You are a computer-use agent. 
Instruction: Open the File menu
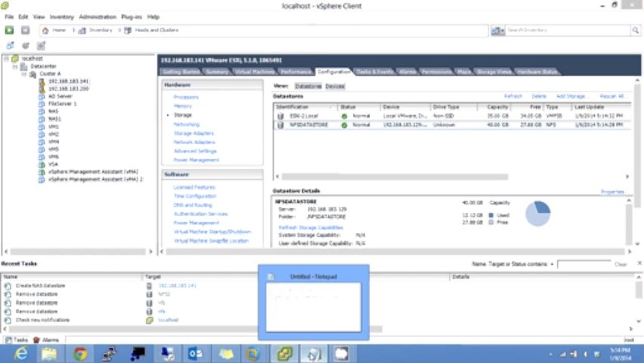click(9, 17)
